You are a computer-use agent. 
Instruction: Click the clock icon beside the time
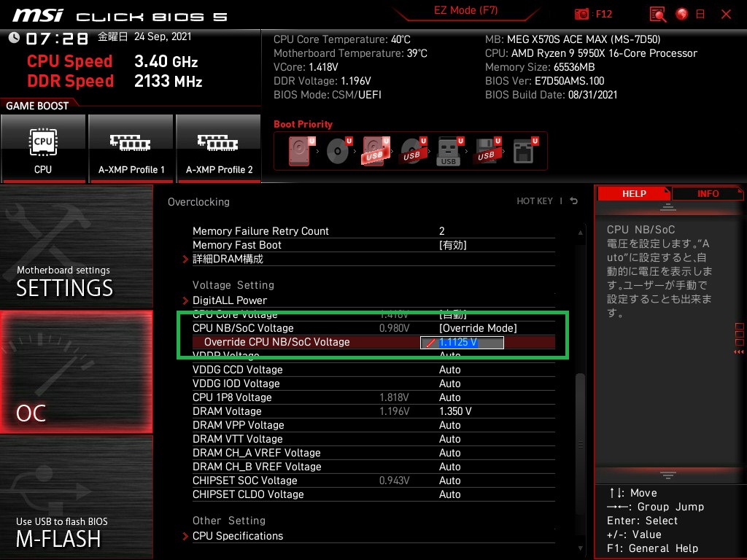point(15,38)
